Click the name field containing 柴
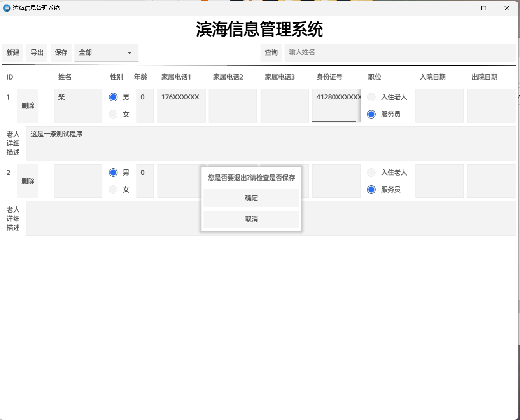The height and width of the screenshot is (420, 520). pyautogui.click(x=78, y=106)
